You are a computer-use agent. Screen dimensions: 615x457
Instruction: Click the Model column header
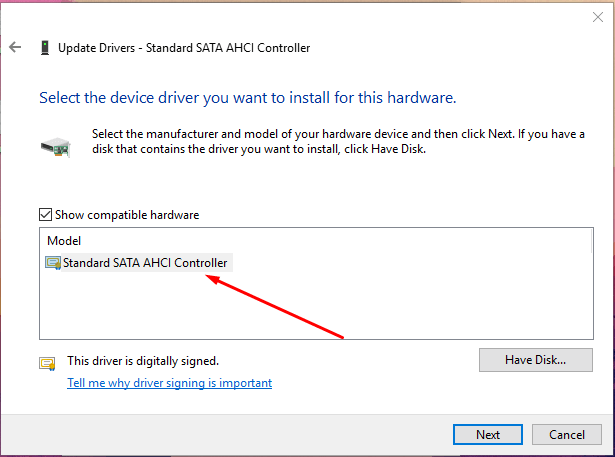pos(64,240)
